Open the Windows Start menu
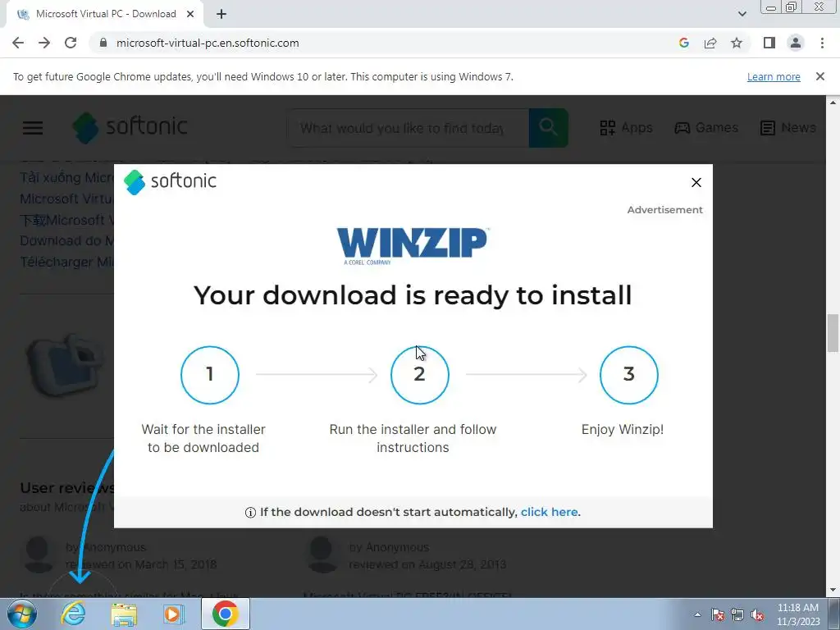 (x=22, y=614)
